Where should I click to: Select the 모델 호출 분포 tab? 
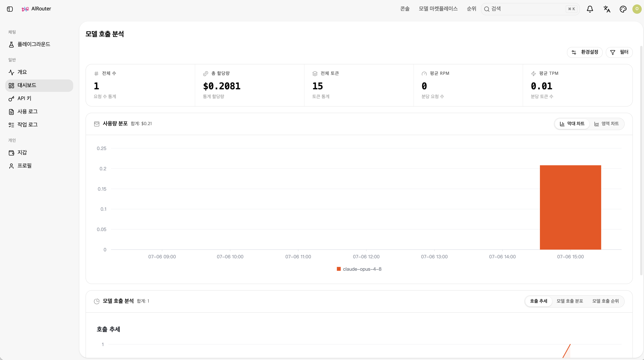[x=570, y=301]
